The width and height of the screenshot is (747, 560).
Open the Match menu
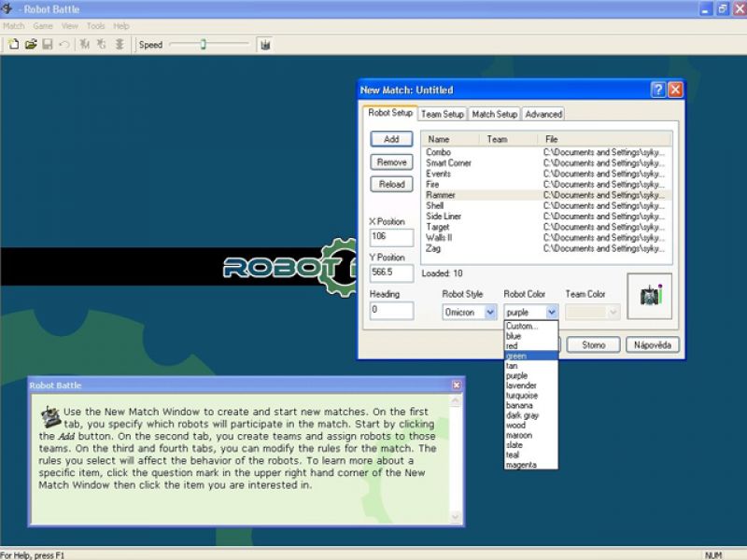(14, 26)
